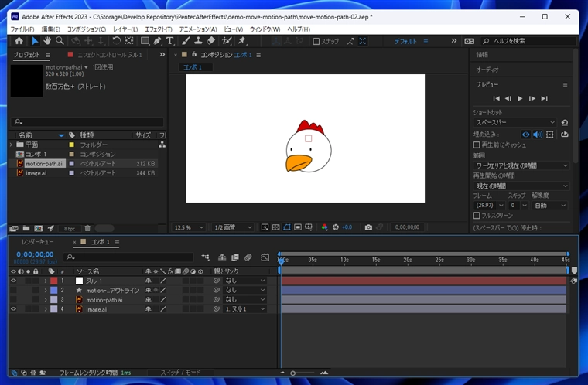Image resolution: width=588 pixels, height=385 pixels.
Task: Click the Home icon in toolbar
Action: (x=19, y=41)
